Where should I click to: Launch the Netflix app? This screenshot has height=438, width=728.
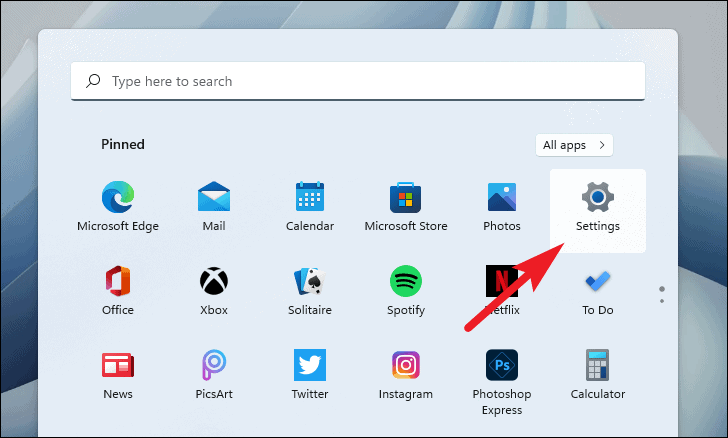click(502, 291)
